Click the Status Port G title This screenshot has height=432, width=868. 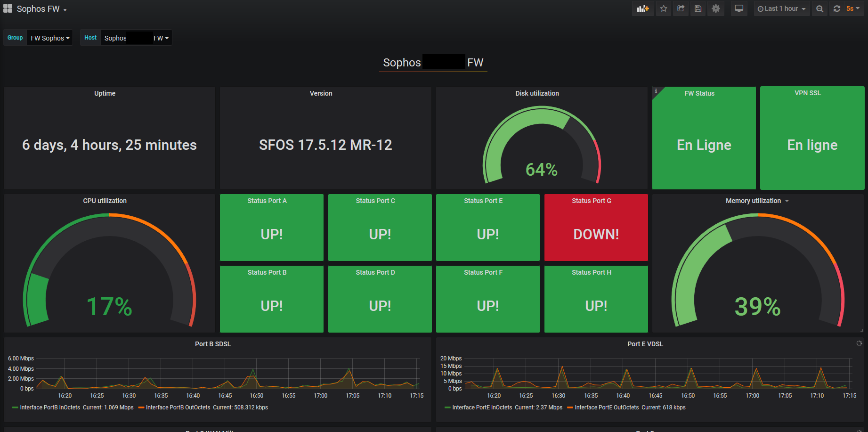point(592,201)
